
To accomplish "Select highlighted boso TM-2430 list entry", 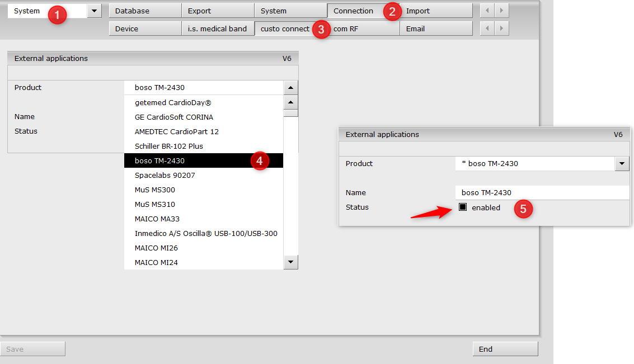I will pyautogui.click(x=203, y=161).
